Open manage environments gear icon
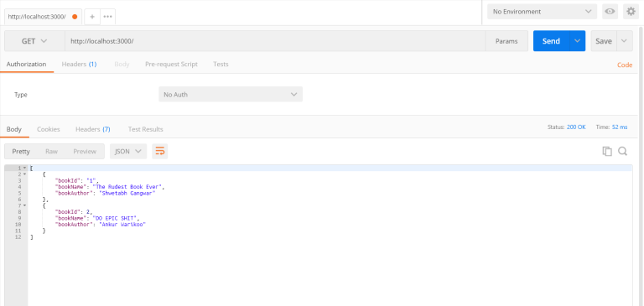644x306 pixels. (631, 12)
